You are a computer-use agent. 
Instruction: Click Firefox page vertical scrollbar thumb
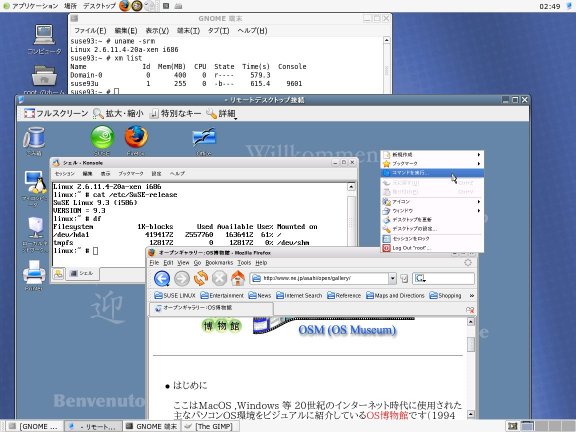[x=471, y=345]
